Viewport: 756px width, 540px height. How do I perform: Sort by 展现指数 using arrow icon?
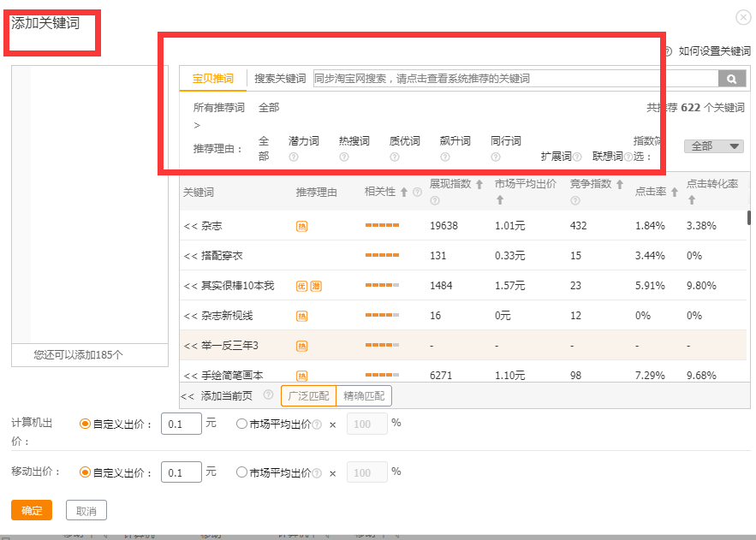[479, 184]
